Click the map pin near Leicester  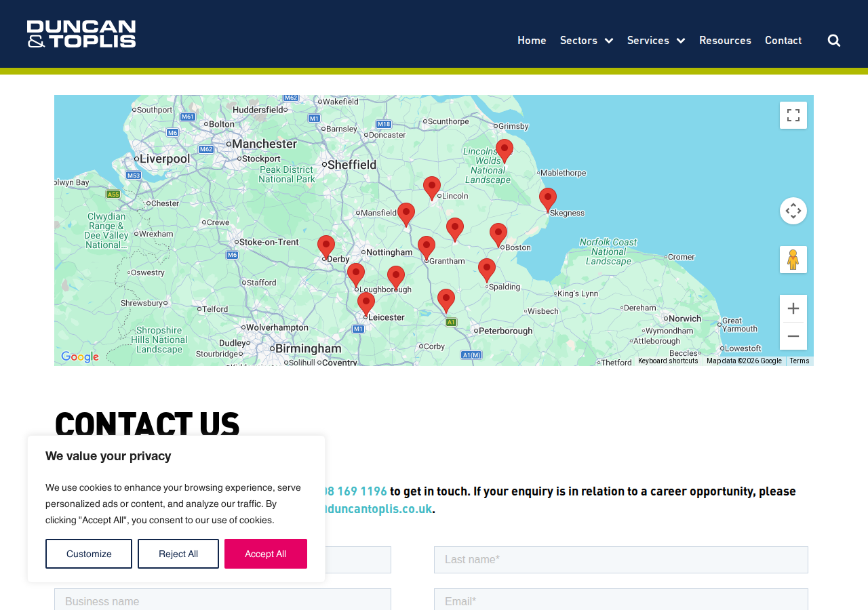tap(366, 304)
